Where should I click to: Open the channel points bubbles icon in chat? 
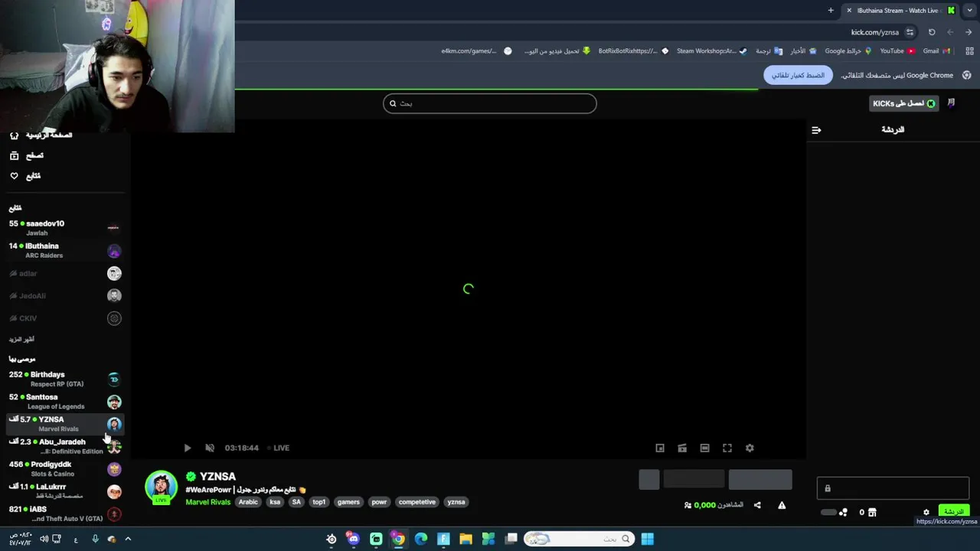843,512
